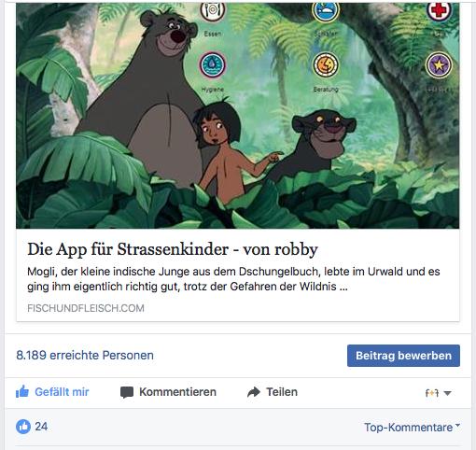Click the Beratung orange circle icon
The height and width of the screenshot is (450, 476).
pyautogui.click(x=326, y=64)
